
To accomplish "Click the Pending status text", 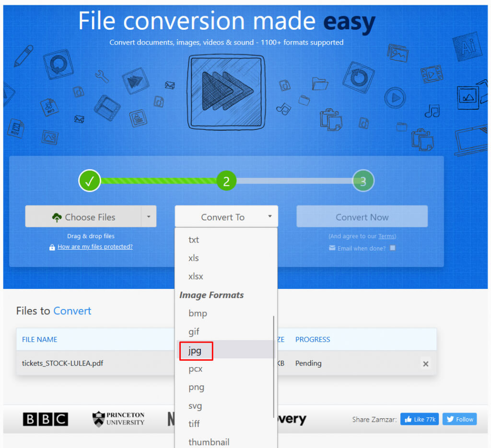I will click(308, 363).
